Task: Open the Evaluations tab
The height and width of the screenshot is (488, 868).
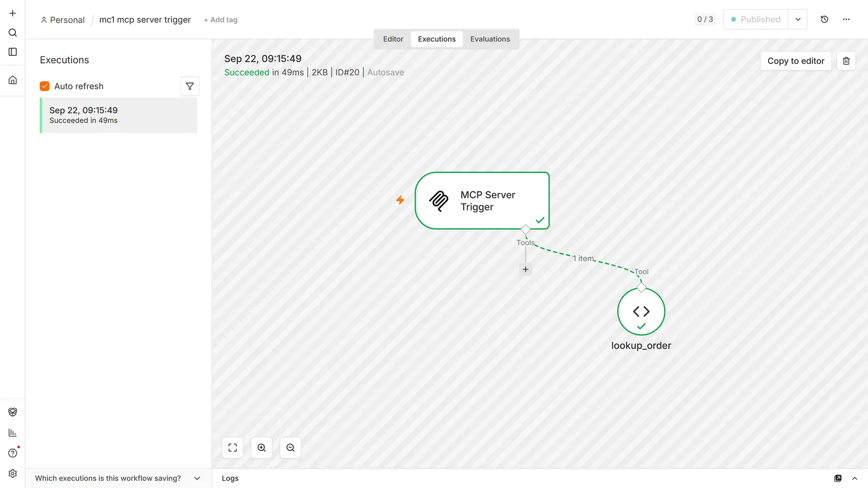Action: pyautogui.click(x=490, y=39)
